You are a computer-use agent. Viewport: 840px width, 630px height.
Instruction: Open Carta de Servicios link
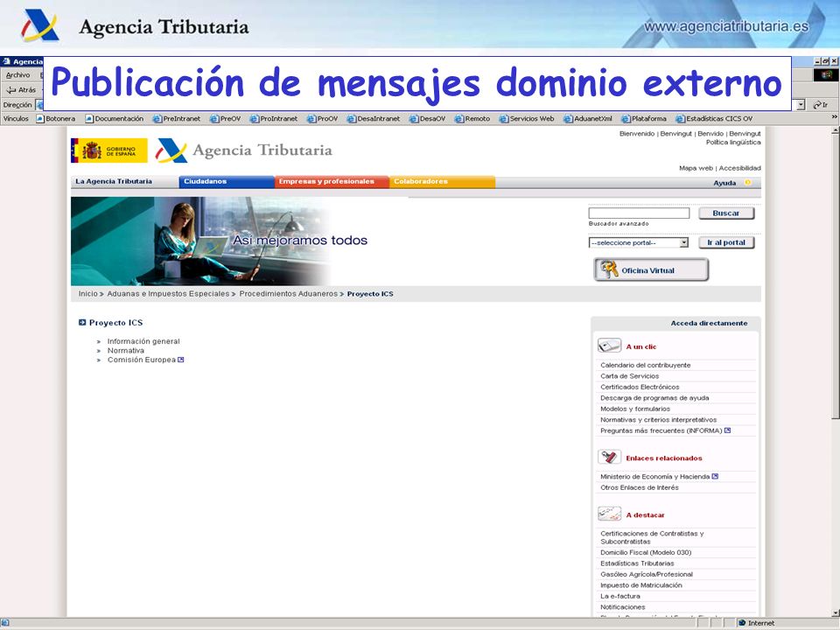pyautogui.click(x=629, y=376)
